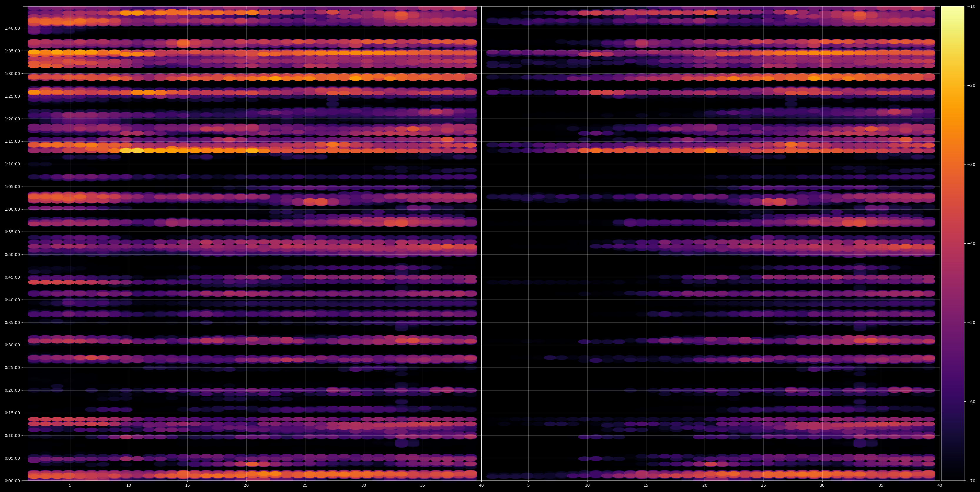Screen dimensions: 980x492
Task: Select the right heatmap's x-axis label 30
Action: [x=822, y=486]
